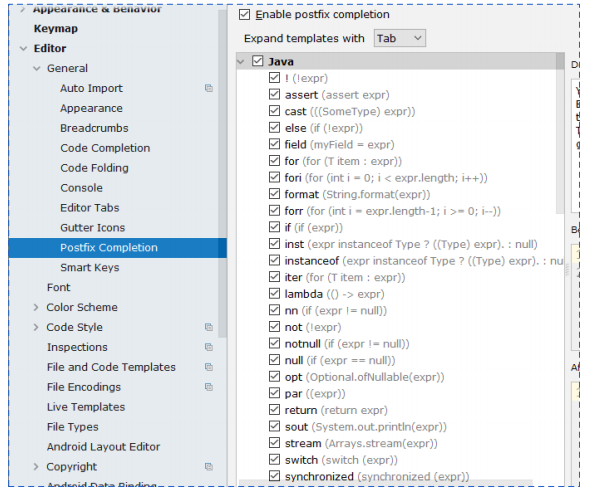The height and width of the screenshot is (495, 594).
Task: Toggle Enable postfix completion checkbox
Action: coord(244,14)
